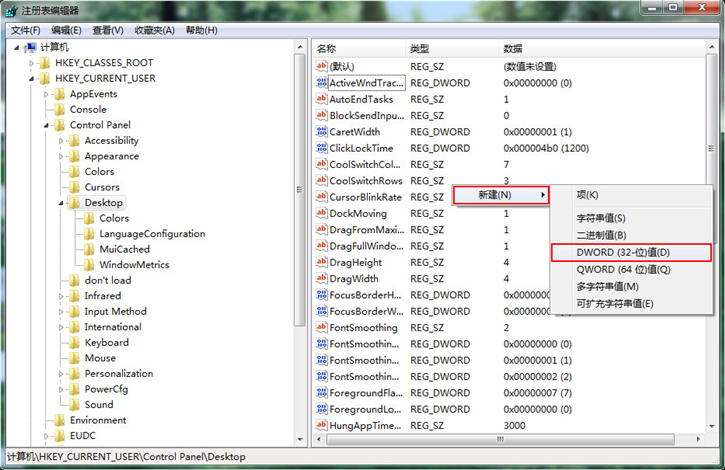Expand the Personalization key arrow
The height and width of the screenshot is (470, 725).
point(62,374)
